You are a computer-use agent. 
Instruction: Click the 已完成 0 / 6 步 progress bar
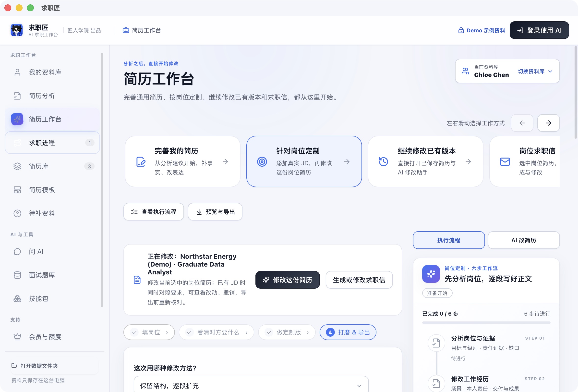click(x=486, y=323)
